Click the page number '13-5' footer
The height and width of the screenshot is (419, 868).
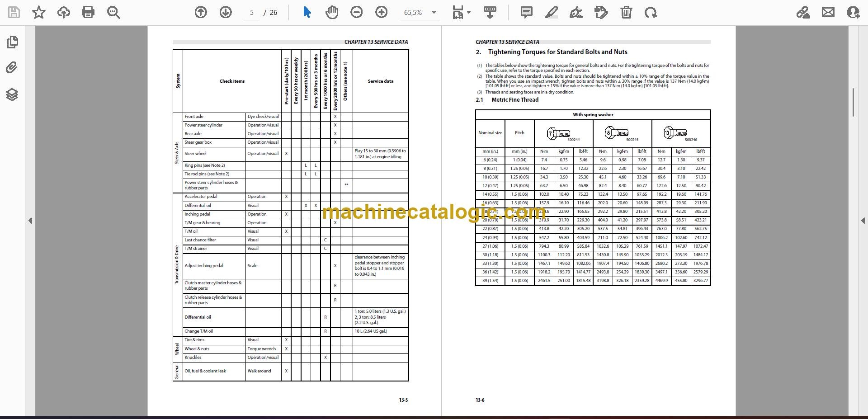click(403, 400)
